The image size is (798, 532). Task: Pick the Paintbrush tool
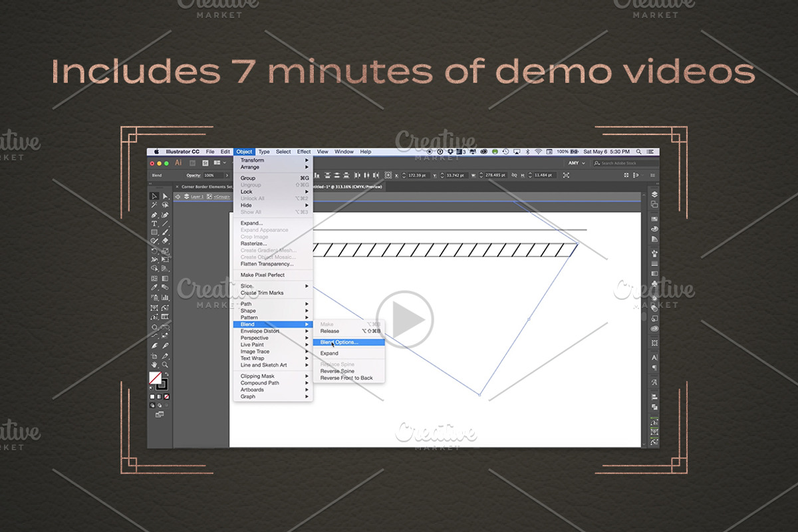(165, 232)
